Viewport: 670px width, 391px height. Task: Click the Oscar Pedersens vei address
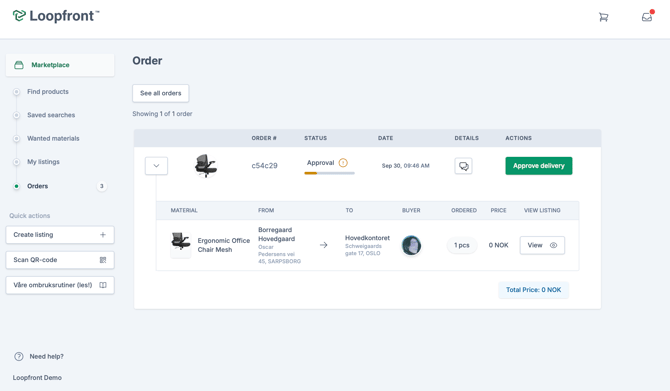[279, 254]
